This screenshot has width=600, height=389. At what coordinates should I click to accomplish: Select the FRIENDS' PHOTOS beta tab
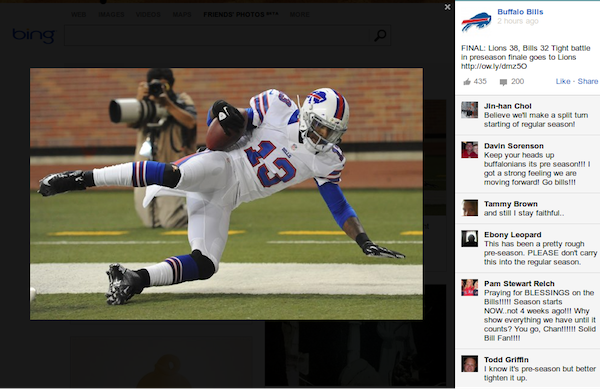click(241, 15)
